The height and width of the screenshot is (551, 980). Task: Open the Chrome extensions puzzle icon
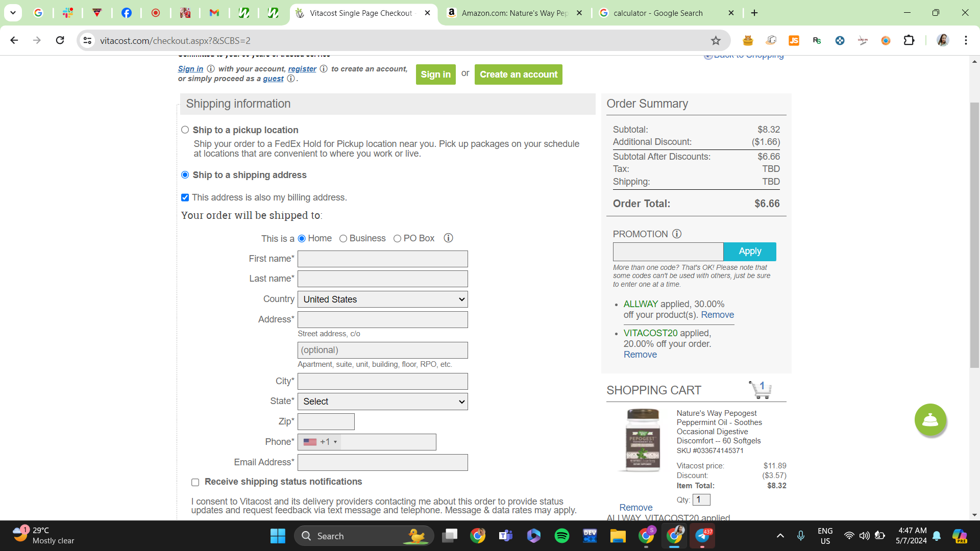click(x=909, y=40)
